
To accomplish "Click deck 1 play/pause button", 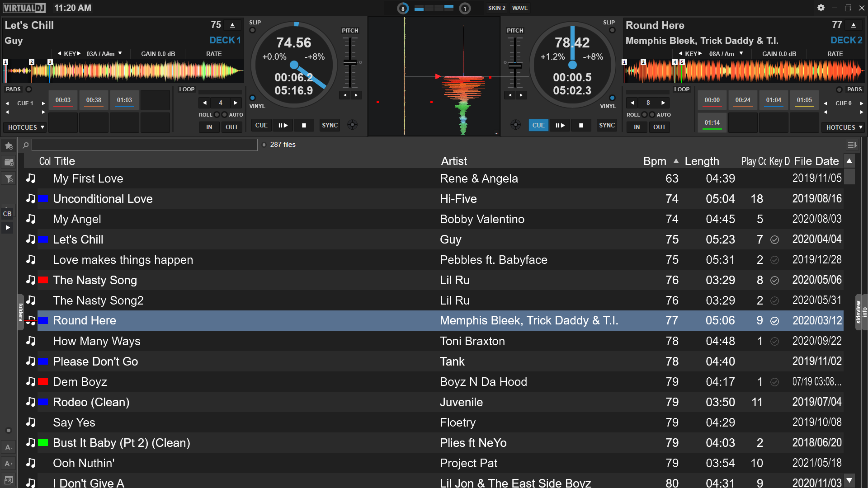I will click(x=283, y=126).
